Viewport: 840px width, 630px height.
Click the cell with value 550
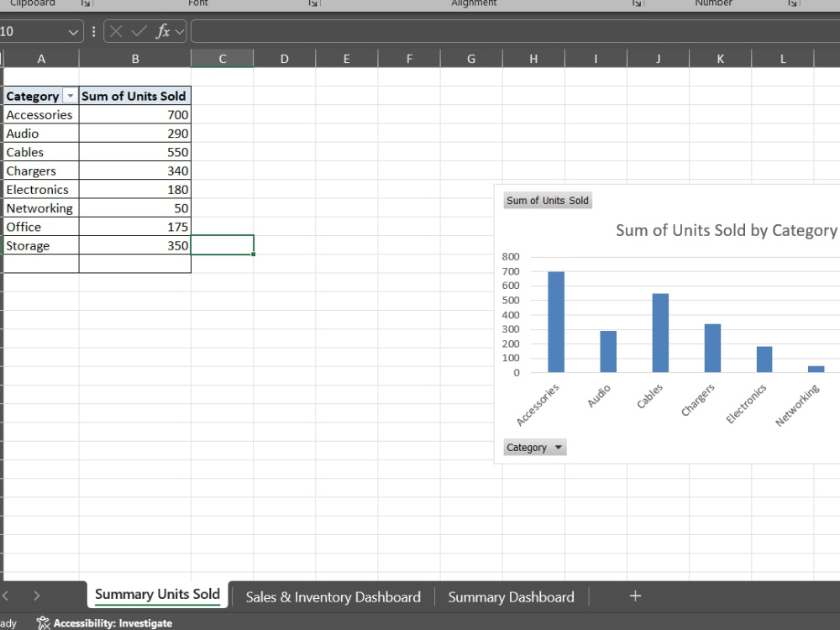(x=135, y=152)
